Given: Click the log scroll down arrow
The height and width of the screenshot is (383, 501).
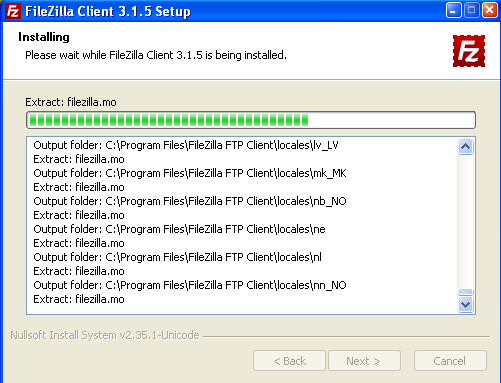Looking at the screenshot, I should (x=465, y=304).
